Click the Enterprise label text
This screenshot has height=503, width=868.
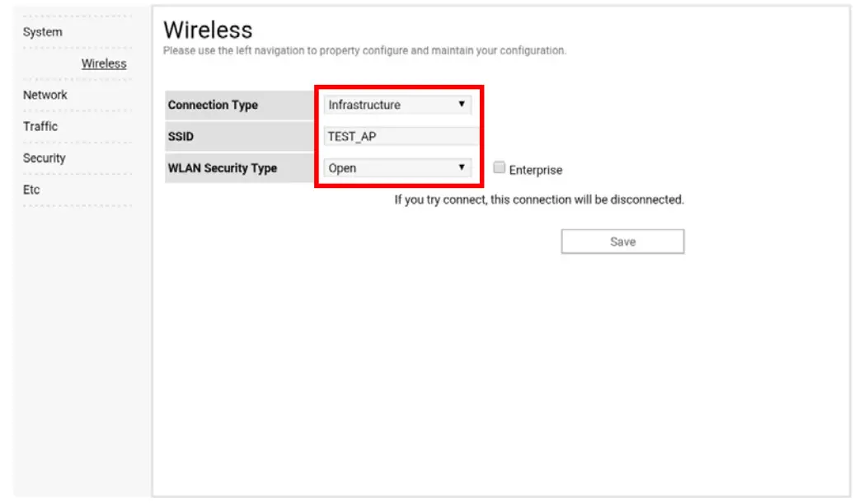(x=533, y=168)
